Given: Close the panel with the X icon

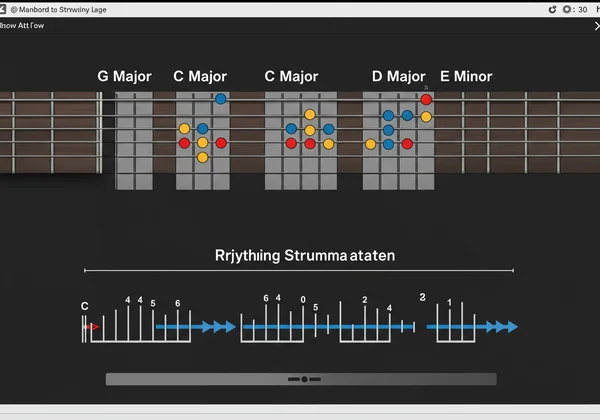Looking at the screenshot, I should pos(597,26).
